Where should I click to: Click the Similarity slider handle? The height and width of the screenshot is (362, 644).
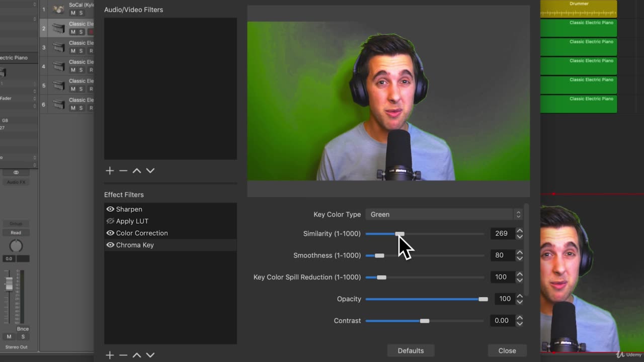399,234
